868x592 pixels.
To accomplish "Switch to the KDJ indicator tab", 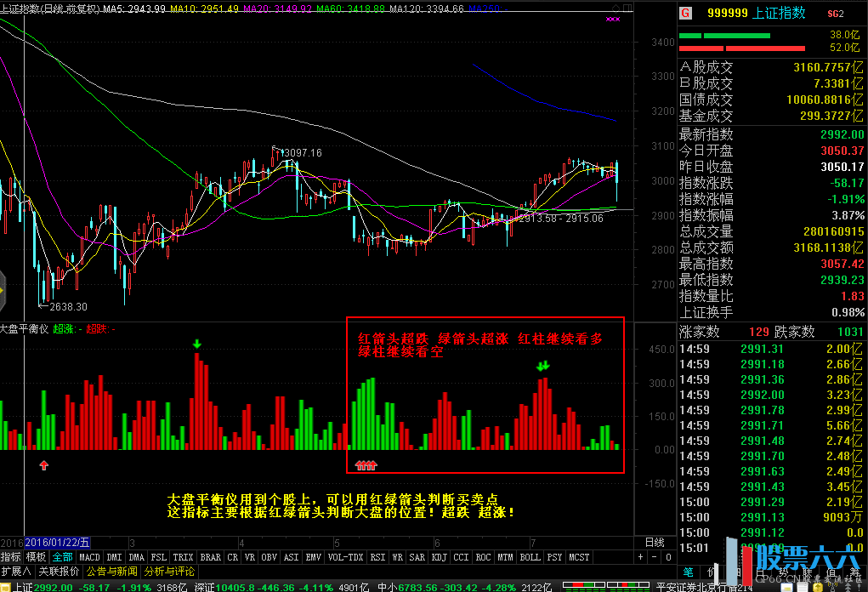I will (x=439, y=558).
